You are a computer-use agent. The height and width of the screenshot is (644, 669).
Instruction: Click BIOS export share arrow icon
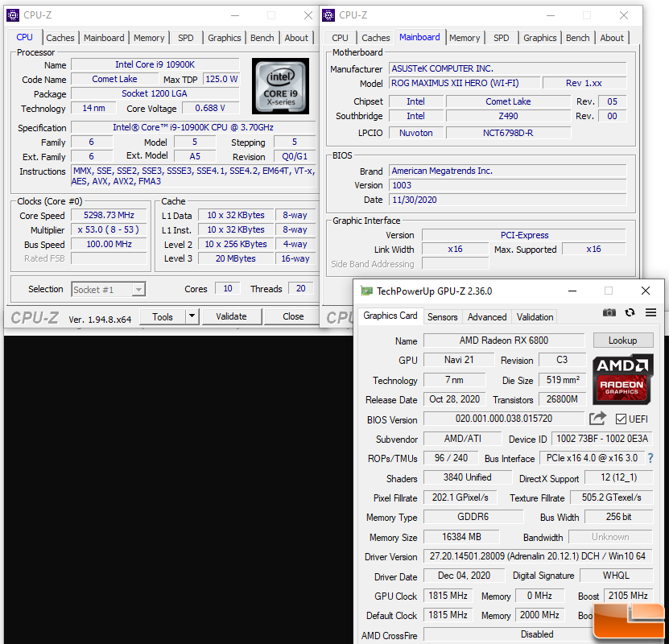(x=597, y=419)
